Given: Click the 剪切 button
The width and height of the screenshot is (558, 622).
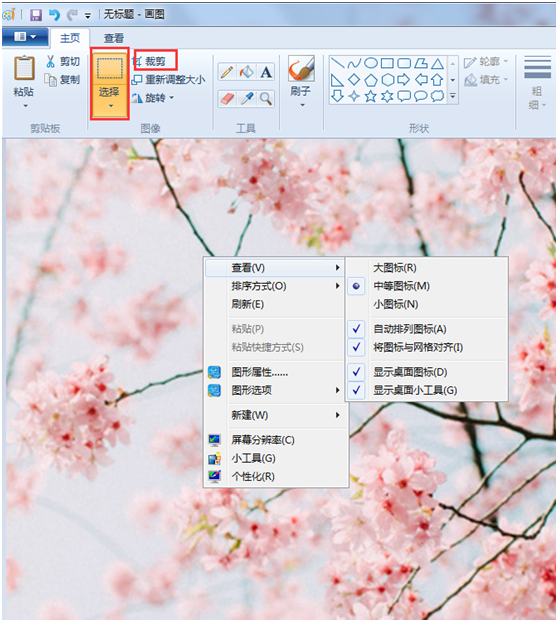Looking at the screenshot, I should (63, 61).
